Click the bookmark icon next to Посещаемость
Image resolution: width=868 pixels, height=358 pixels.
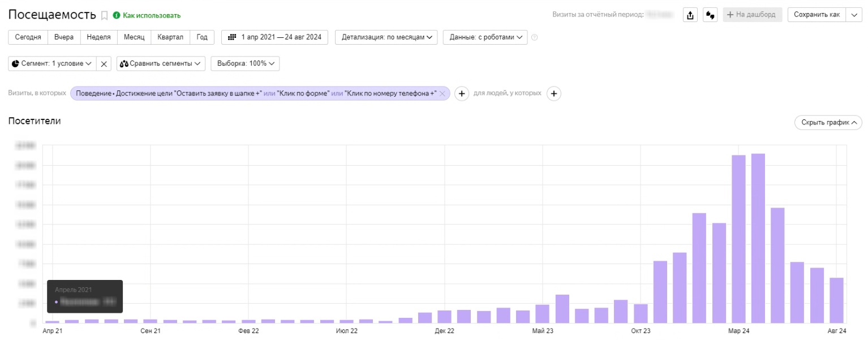point(104,16)
